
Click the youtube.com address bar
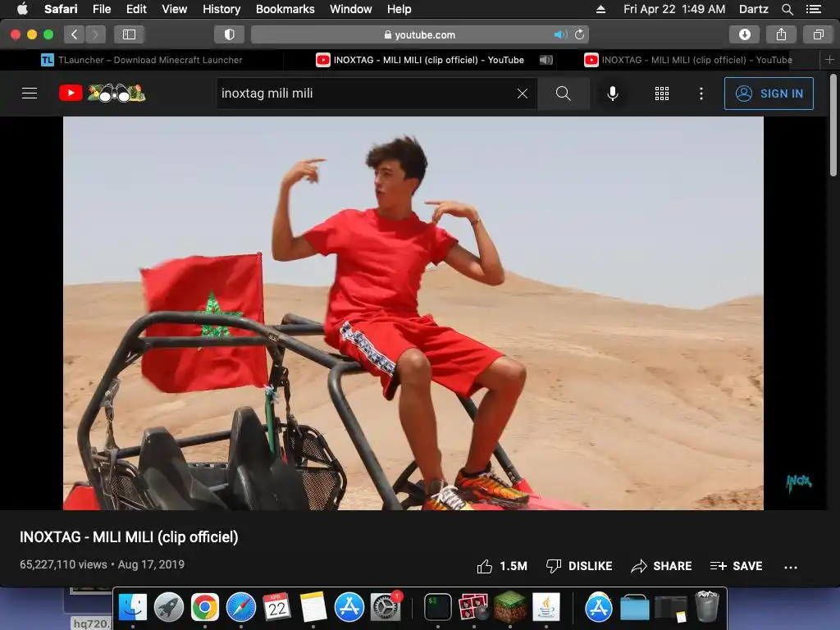coord(420,34)
